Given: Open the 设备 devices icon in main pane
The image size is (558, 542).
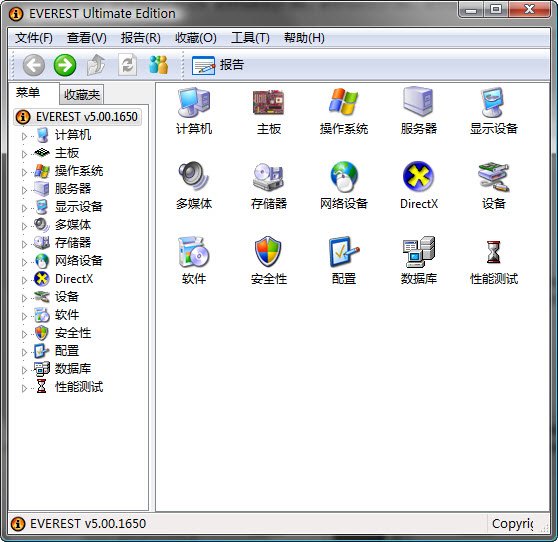Looking at the screenshot, I should coord(494,177).
